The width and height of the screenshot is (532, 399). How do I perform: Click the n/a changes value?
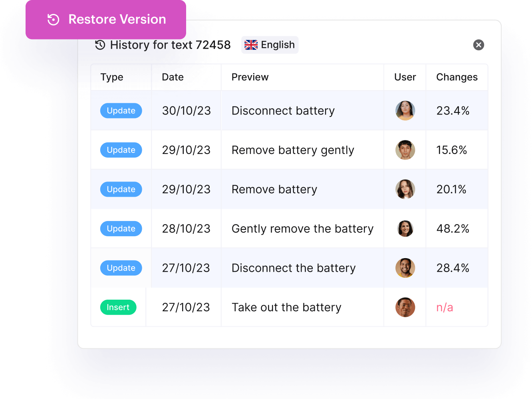pyautogui.click(x=445, y=307)
